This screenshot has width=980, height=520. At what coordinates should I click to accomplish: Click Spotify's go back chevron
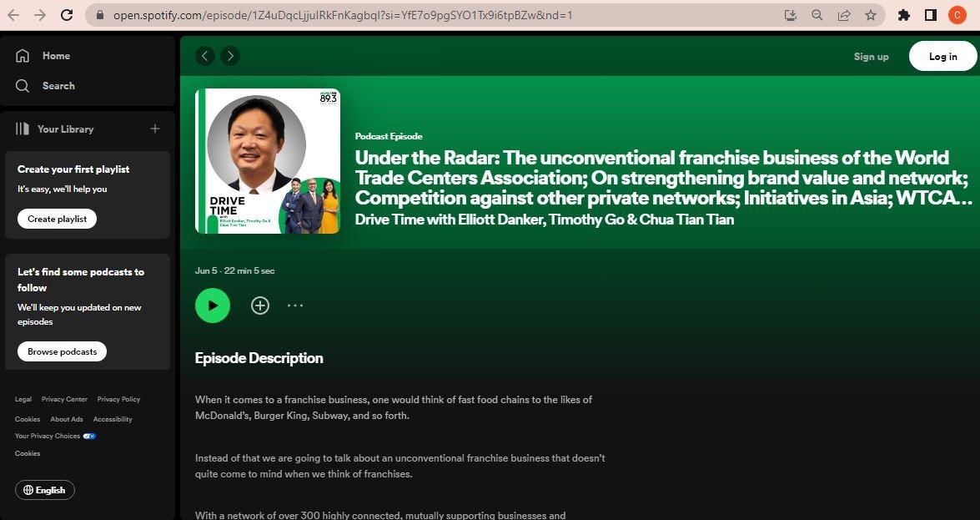[x=205, y=56]
